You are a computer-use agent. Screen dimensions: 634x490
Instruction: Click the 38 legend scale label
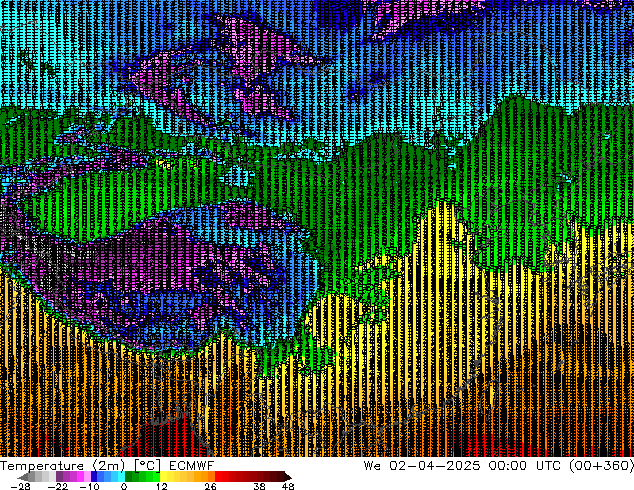point(260,486)
